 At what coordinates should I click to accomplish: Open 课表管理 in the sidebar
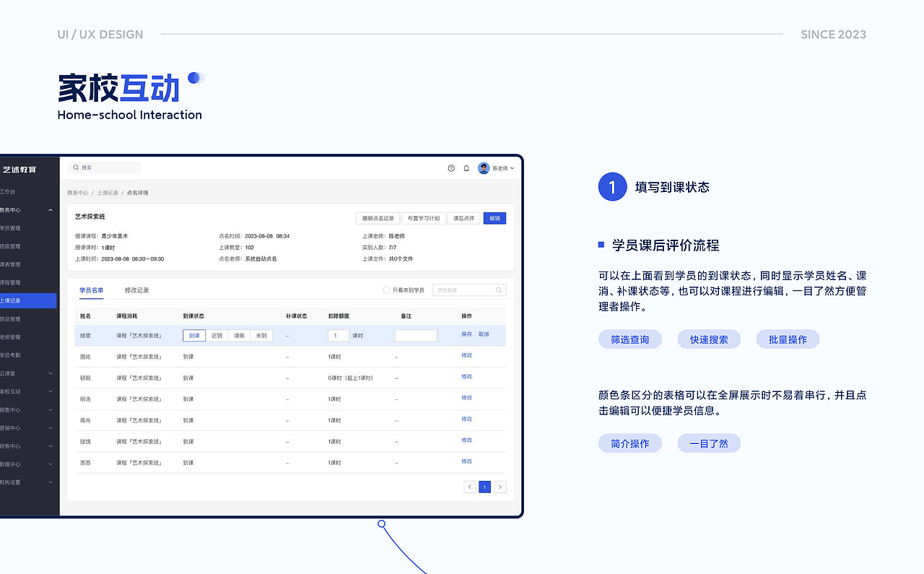(x=10, y=264)
